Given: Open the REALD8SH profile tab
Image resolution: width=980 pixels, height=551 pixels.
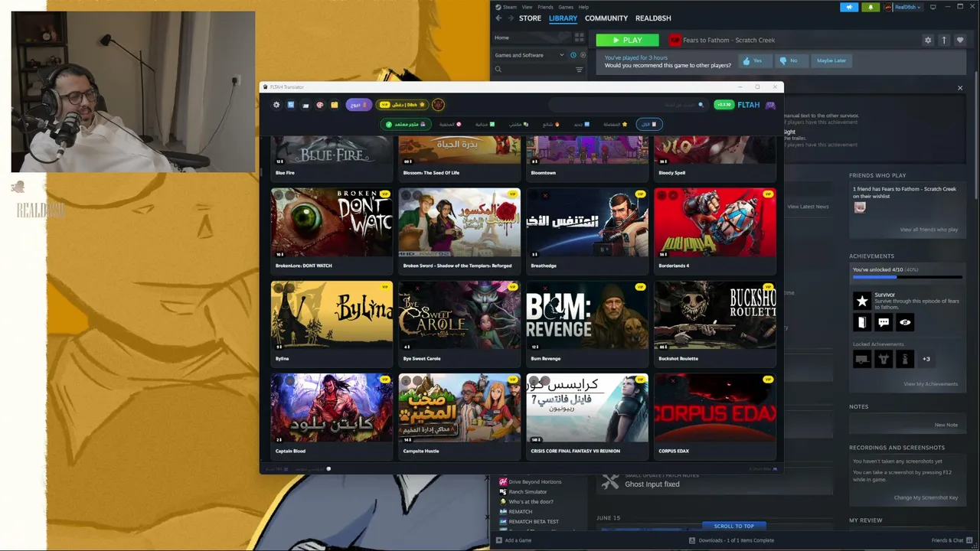Looking at the screenshot, I should point(653,18).
